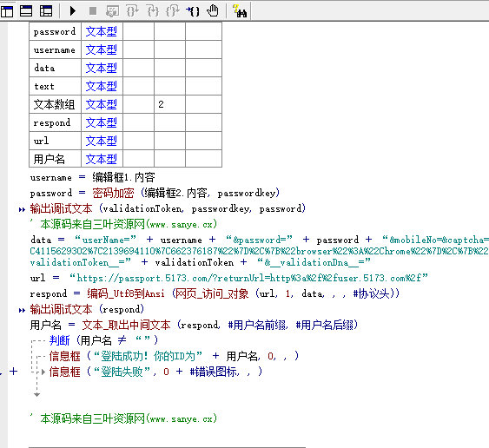
Task: Click 文本型 type in 用户名 row
Action: tap(102, 159)
